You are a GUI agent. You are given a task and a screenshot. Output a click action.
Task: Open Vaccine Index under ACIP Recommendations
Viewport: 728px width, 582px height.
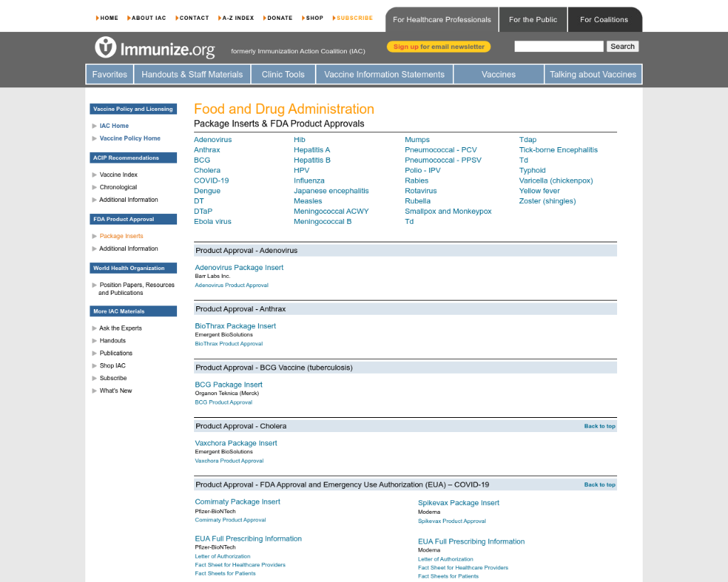click(x=119, y=175)
